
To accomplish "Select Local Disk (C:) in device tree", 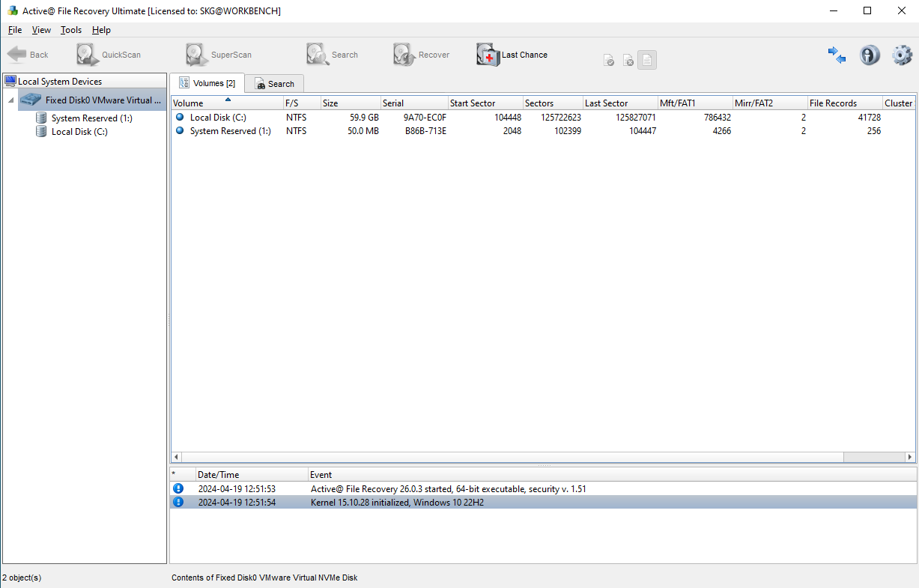I will 79,132.
